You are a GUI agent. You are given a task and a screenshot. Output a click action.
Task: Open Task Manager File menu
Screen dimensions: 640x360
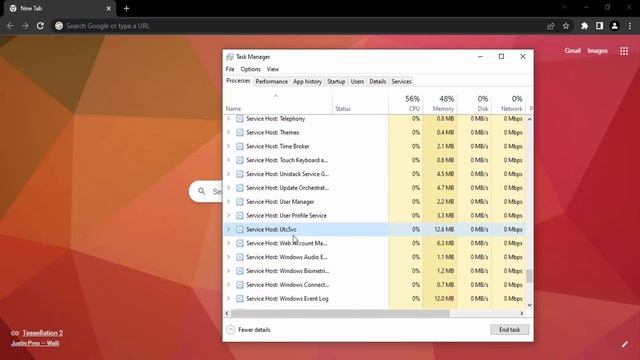[x=230, y=69]
